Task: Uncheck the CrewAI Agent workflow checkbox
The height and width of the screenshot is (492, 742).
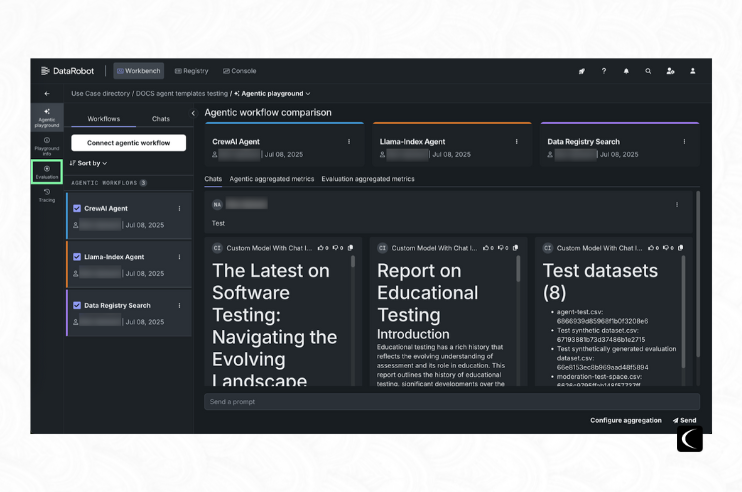Action: [x=77, y=209]
